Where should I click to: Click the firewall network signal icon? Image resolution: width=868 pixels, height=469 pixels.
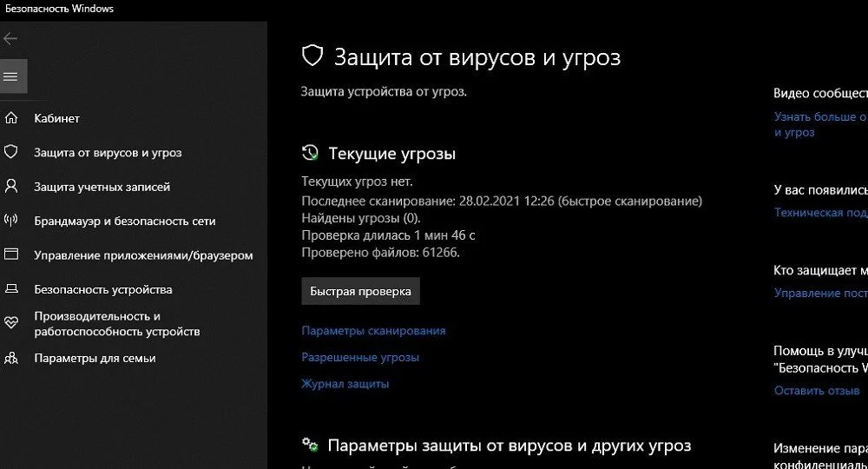(x=11, y=221)
